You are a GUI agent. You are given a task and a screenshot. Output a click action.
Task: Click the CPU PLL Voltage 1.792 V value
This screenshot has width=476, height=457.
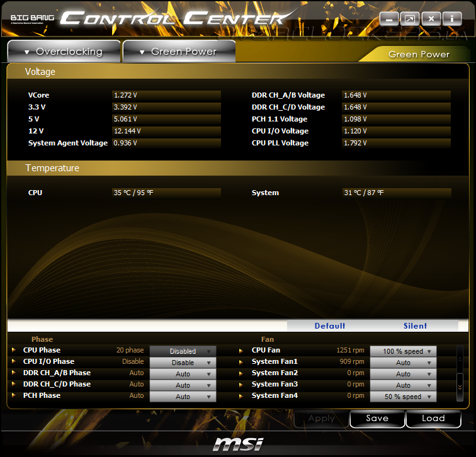tap(396, 143)
